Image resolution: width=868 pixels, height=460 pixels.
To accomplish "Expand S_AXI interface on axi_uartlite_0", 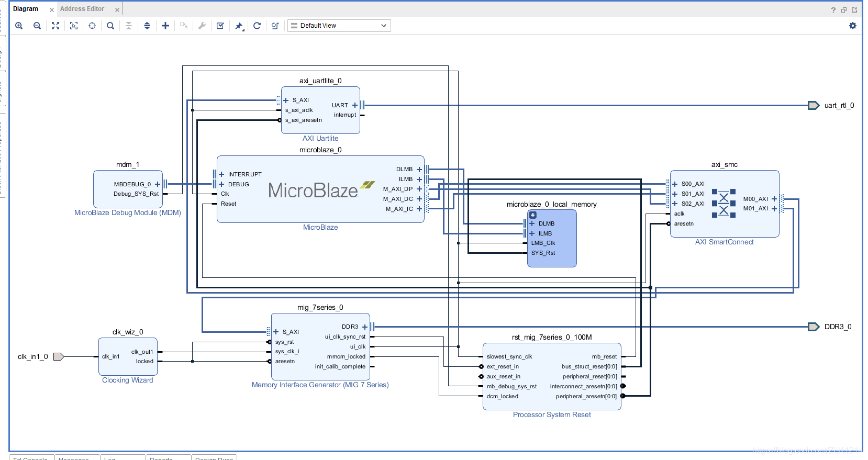I will 286,100.
